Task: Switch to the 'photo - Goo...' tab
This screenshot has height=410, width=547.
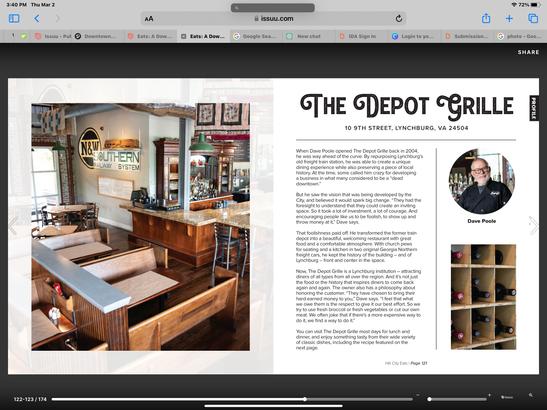Action: coord(519,36)
